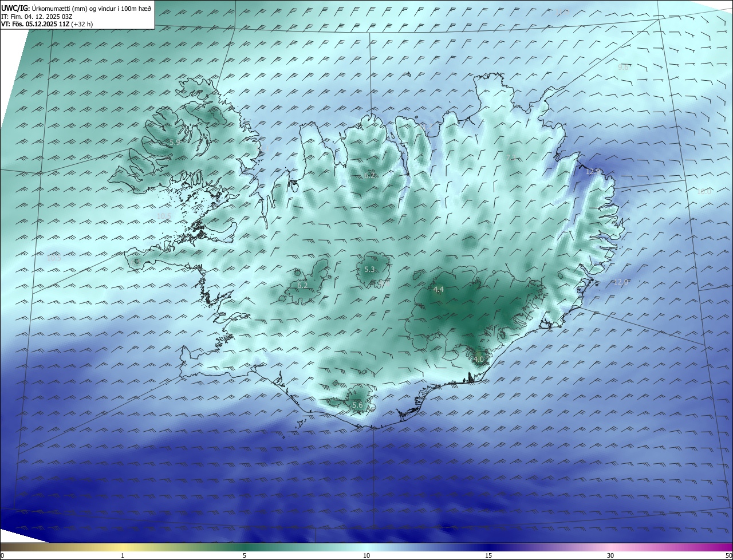Click the 9.6 value label on the map

pyautogui.click(x=624, y=68)
